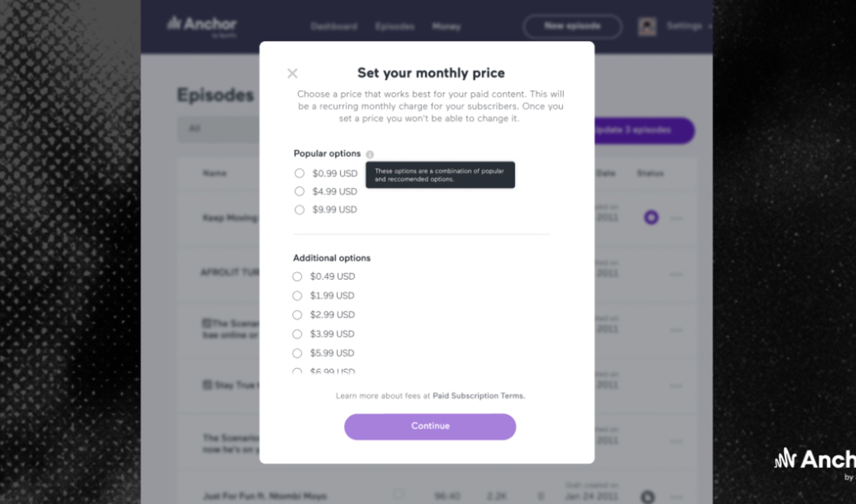Go to the Episodes nav tab
The height and width of the screenshot is (504, 856).
395,27
